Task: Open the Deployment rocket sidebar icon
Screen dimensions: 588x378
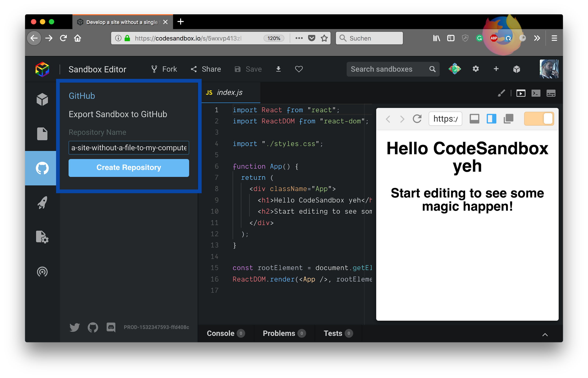Action: pyautogui.click(x=42, y=202)
